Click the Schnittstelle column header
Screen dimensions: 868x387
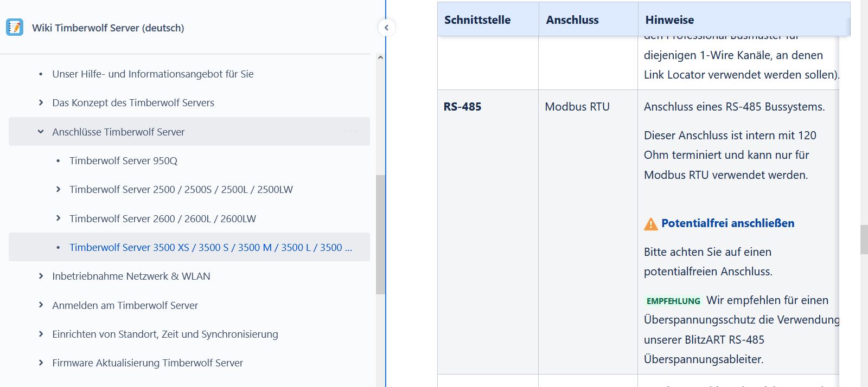point(477,20)
